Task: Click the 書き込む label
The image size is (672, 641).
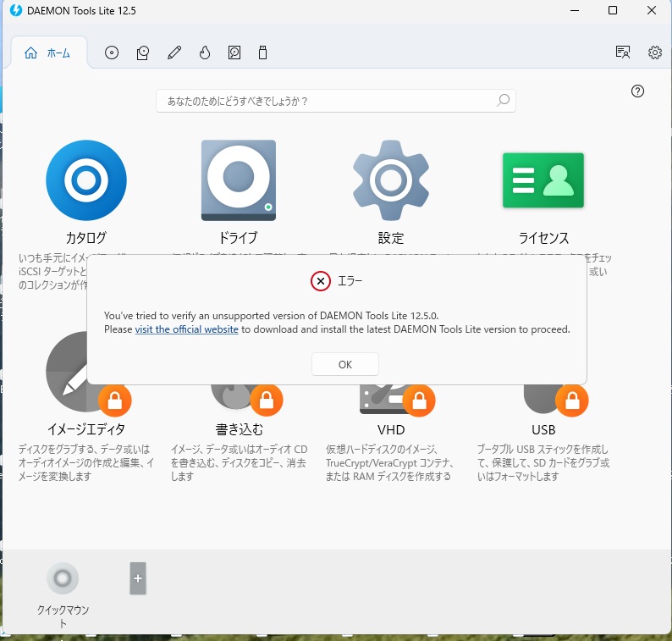Action: [239, 429]
